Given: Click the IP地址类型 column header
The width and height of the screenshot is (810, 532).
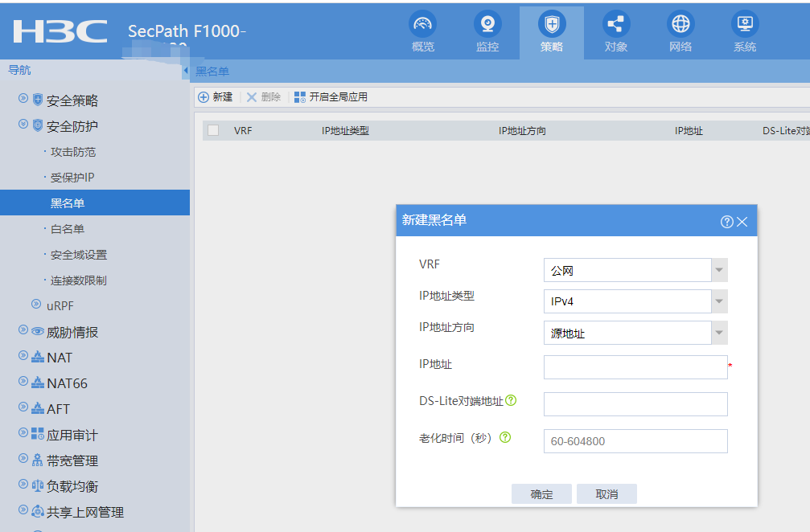Looking at the screenshot, I should [x=345, y=130].
